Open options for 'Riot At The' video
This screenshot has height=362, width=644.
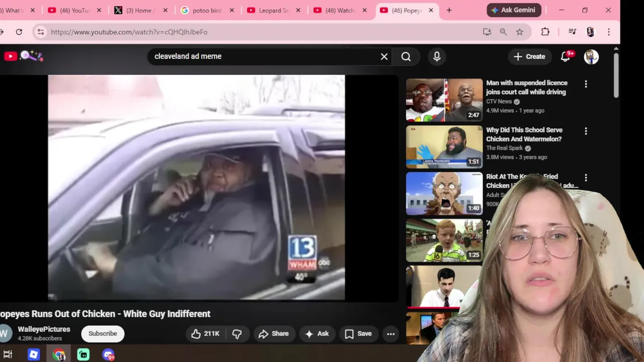[586, 177]
